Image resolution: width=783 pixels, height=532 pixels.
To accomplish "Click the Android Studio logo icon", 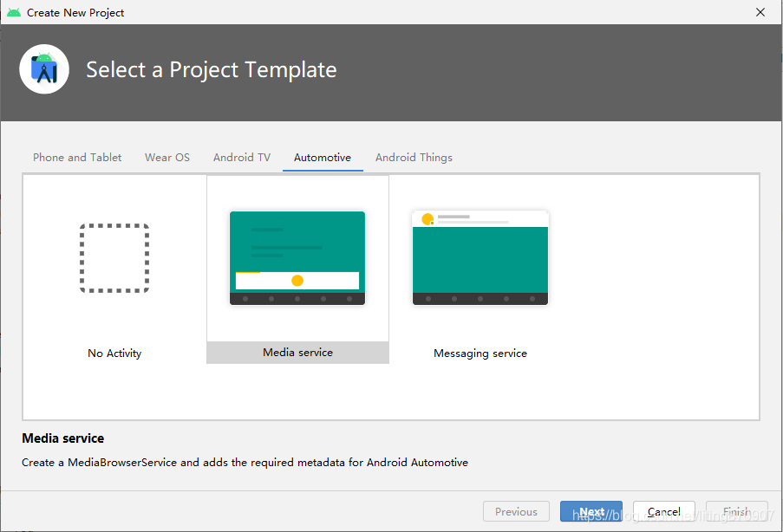I will pos(44,69).
